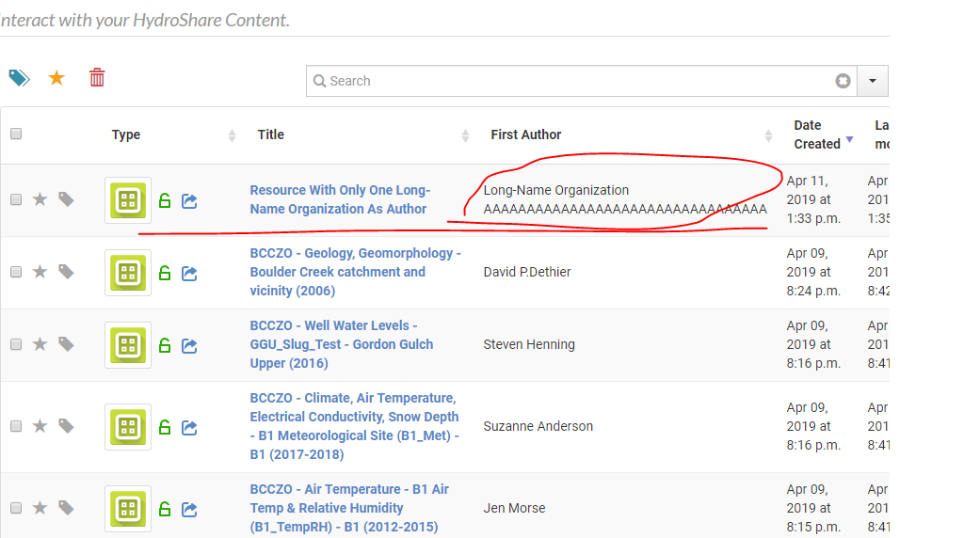Open 'BCCZO - Air Temperature - B1 Air Temp' link
Screen dimensions: 980x538
pyautogui.click(x=349, y=508)
